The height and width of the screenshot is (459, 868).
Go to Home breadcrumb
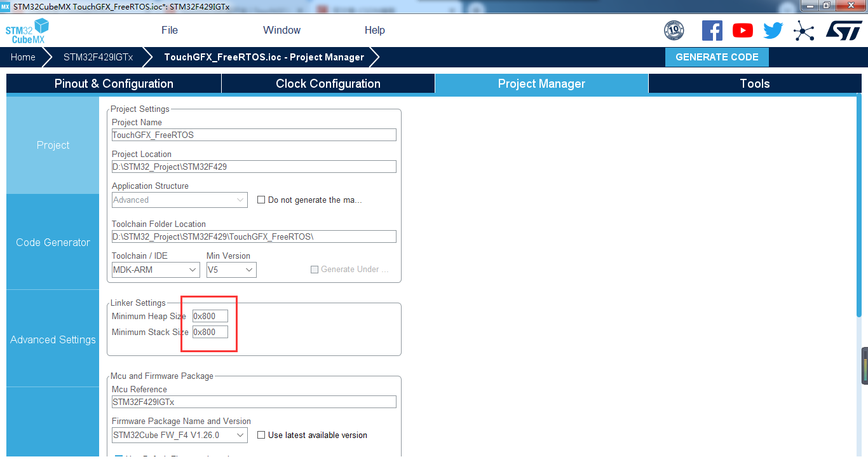(23, 57)
